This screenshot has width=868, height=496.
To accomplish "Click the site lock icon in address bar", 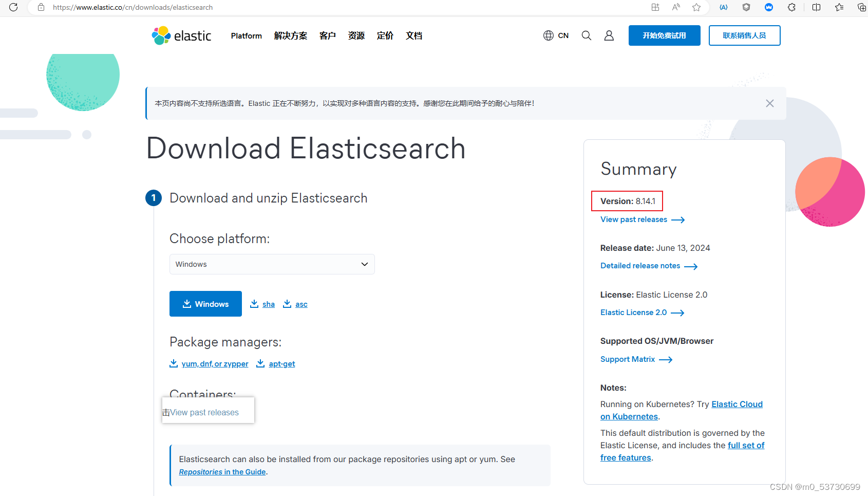I will point(41,7).
